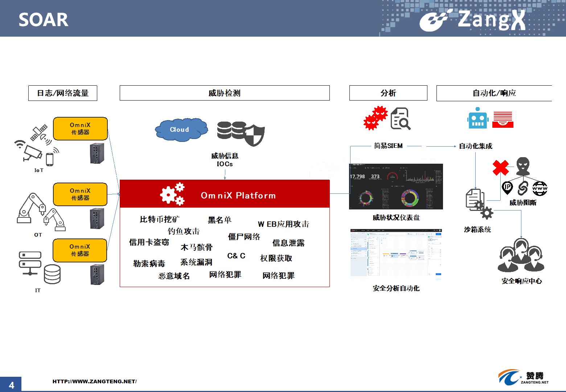Click the sensor hardware device beside IT

pyautogui.click(x=97, y=275)
